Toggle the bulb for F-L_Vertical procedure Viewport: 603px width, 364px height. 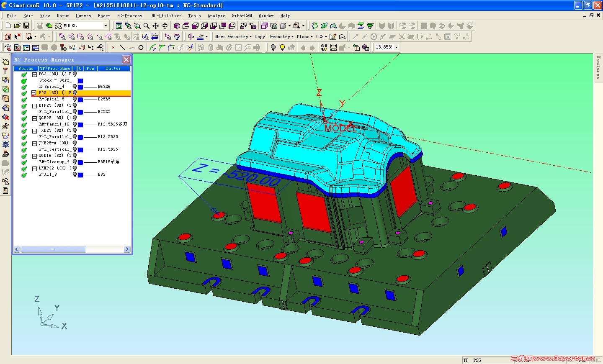(75, 149)
